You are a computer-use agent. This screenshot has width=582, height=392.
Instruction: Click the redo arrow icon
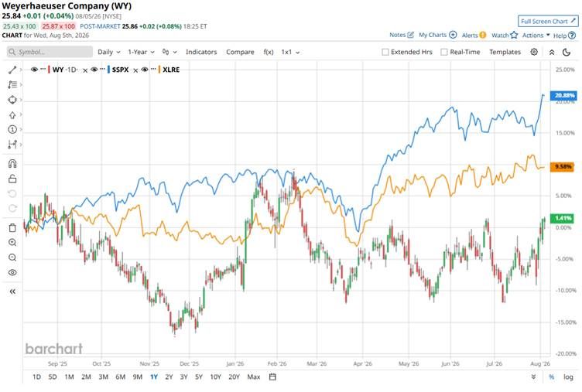tap(12, 209)
